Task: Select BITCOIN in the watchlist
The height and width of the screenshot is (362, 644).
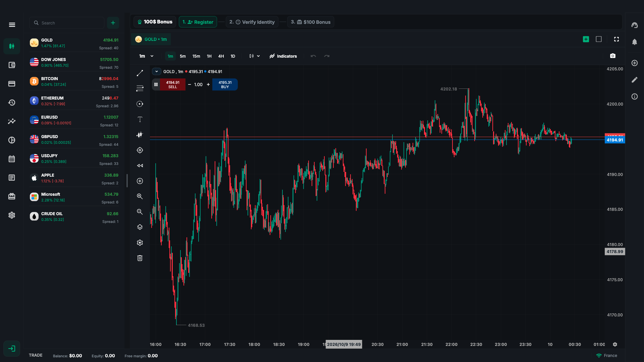Action: [74, 81]
